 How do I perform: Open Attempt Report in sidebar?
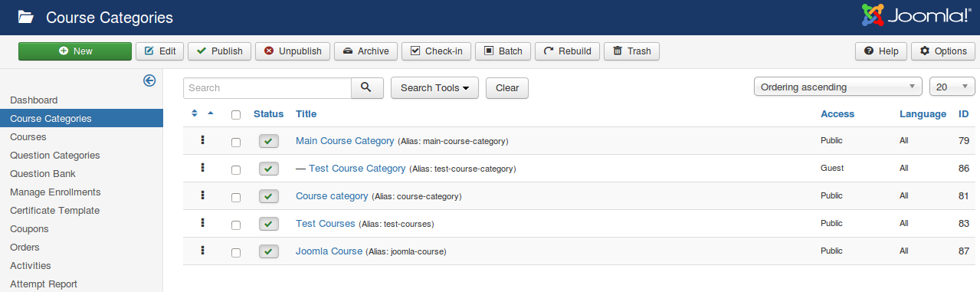click(44, 284)
